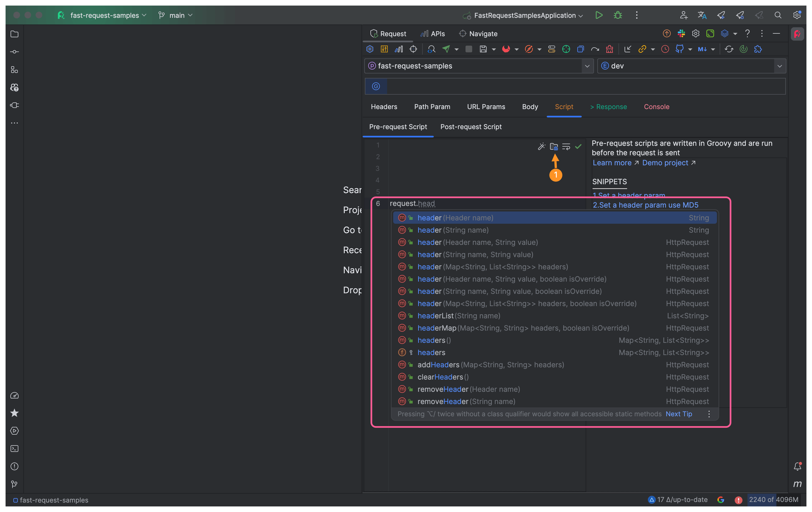This screenshot has height=512, width=812.
Task: Click the green checkmark in script editor
Action: click(578, 146)
